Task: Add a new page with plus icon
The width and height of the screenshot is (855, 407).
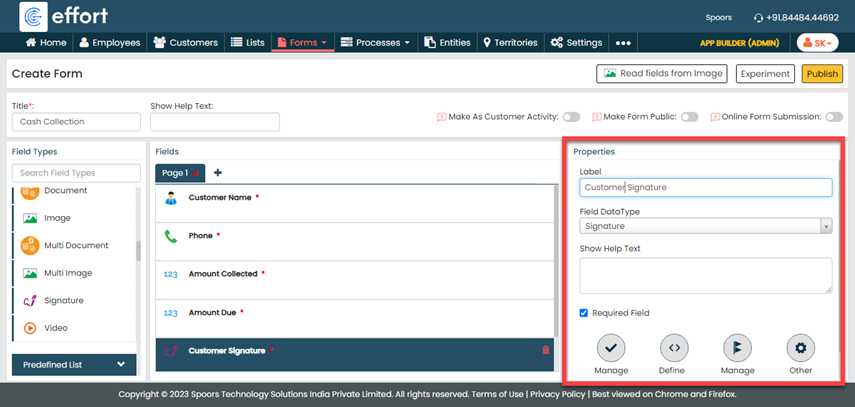Action: pos(218,173)
